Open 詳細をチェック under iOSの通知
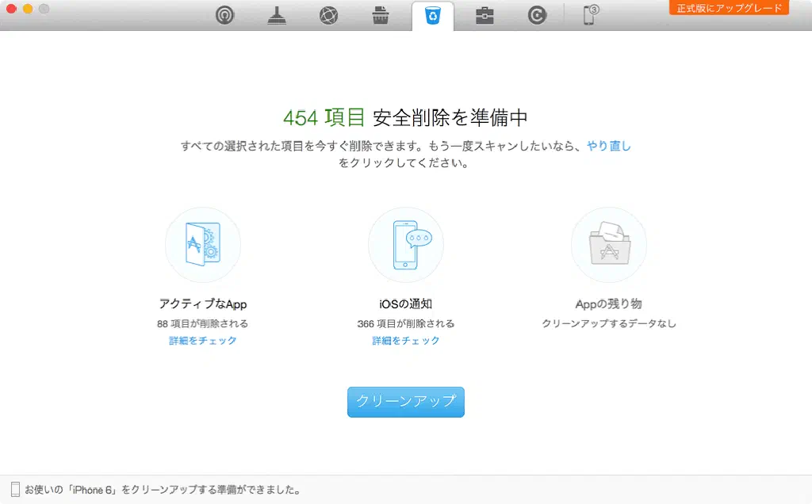 [406, 341]
